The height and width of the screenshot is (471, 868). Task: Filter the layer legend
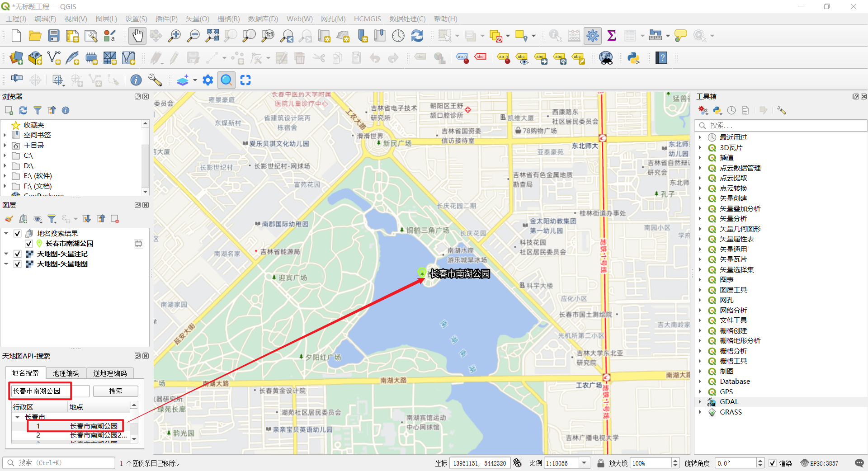click(x=52, y=219)
